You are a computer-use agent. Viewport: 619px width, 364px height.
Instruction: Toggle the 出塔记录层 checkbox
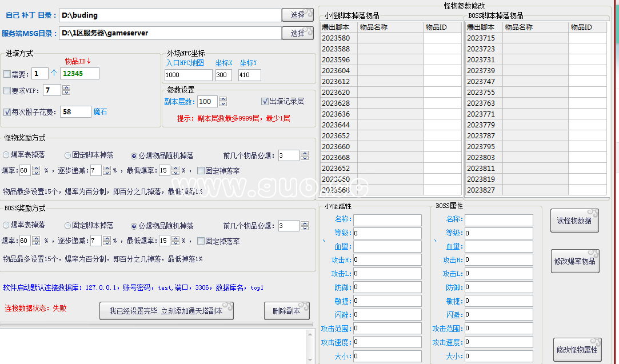(265, 101)
